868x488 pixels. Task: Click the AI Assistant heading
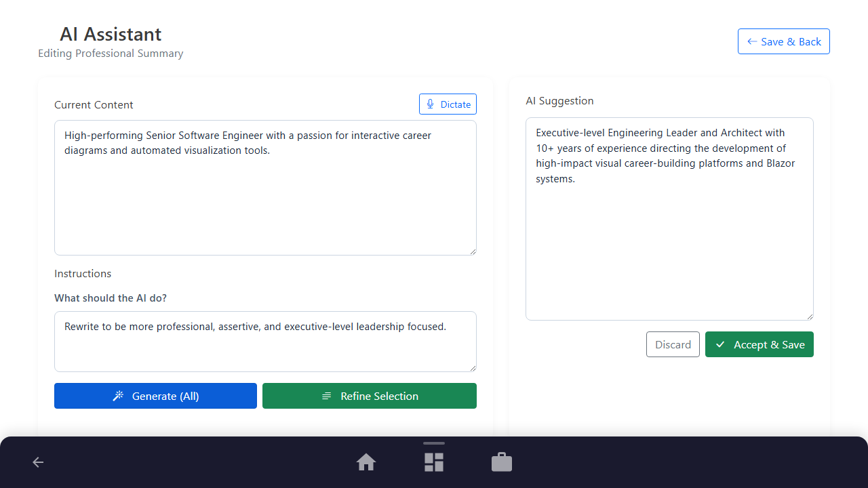[111, 34]
